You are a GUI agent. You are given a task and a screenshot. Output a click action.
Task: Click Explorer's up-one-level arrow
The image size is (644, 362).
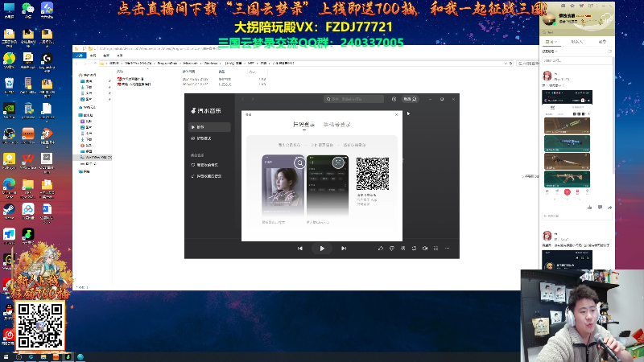95,64
